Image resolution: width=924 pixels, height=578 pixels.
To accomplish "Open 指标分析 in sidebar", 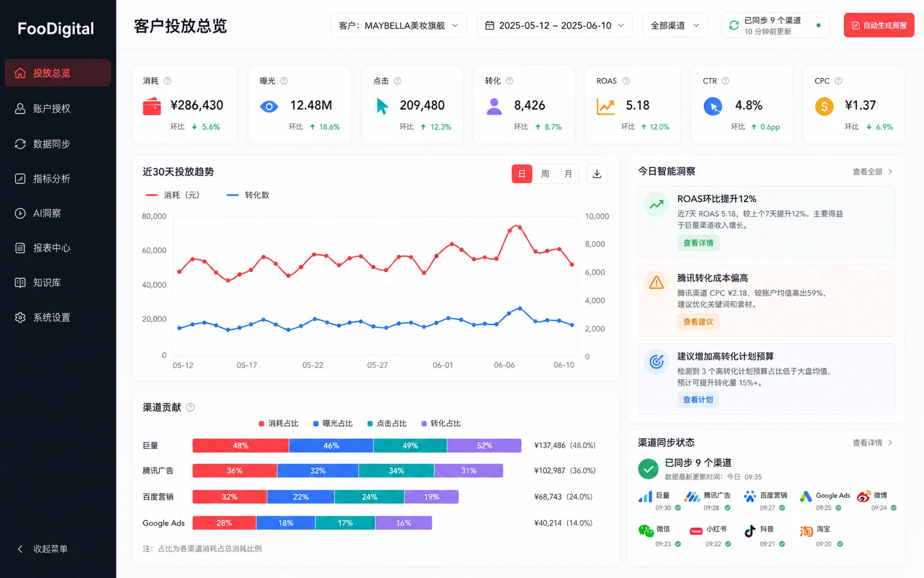I will click(x=58, y=179).
